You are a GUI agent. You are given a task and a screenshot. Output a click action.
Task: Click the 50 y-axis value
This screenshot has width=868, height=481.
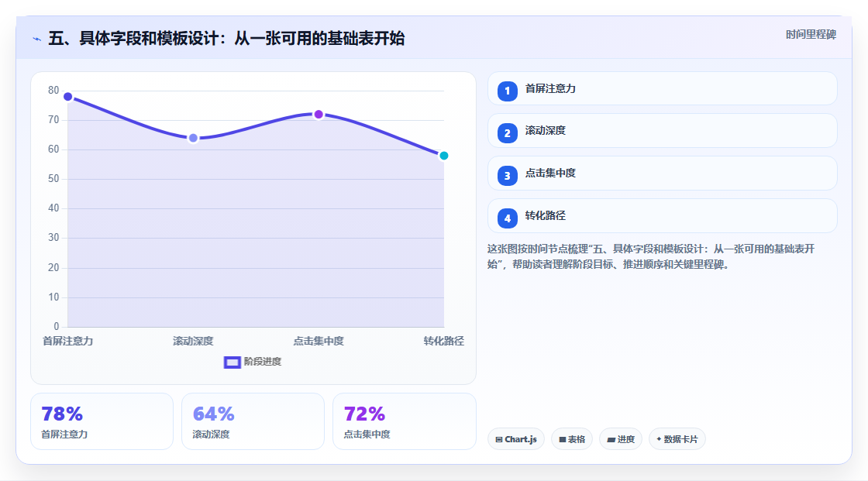click(x=53, y=179)
